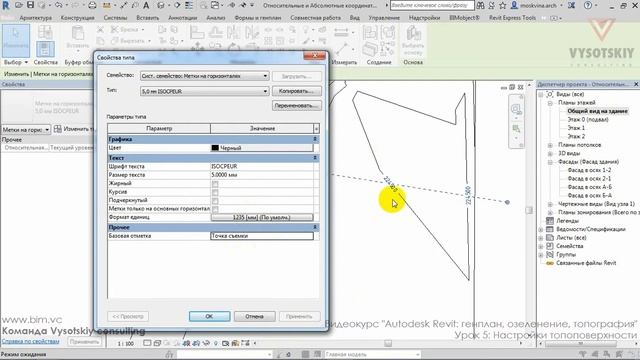The width and height of the screenshot is (640, 360).
Task: Click the Undo arrow icon
Action: tap(58, 6)
